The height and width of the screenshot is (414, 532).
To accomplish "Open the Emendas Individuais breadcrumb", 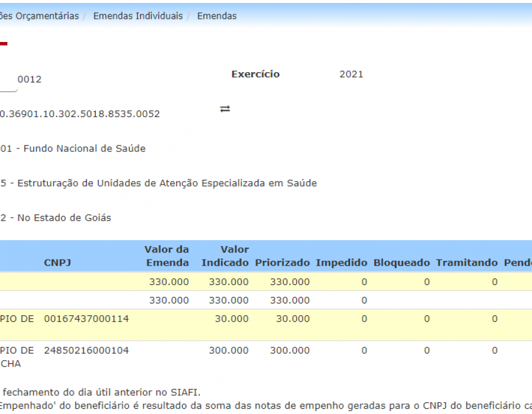I will (x=138, y=16).
